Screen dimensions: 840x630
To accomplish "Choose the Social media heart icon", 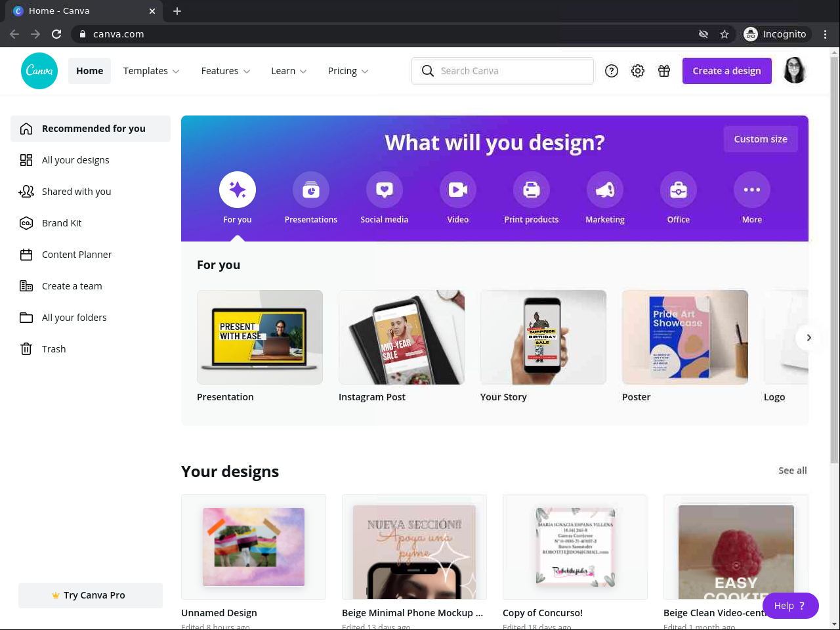I will click(x=385, y=190).
